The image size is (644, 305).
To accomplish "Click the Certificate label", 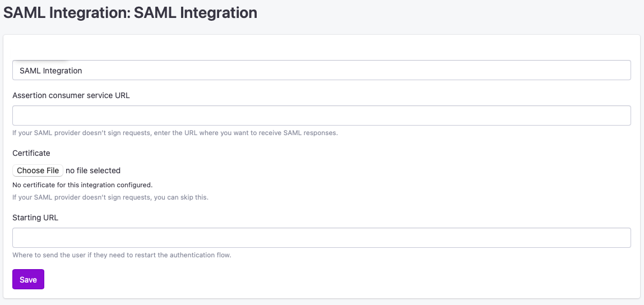I will point(31,153).
